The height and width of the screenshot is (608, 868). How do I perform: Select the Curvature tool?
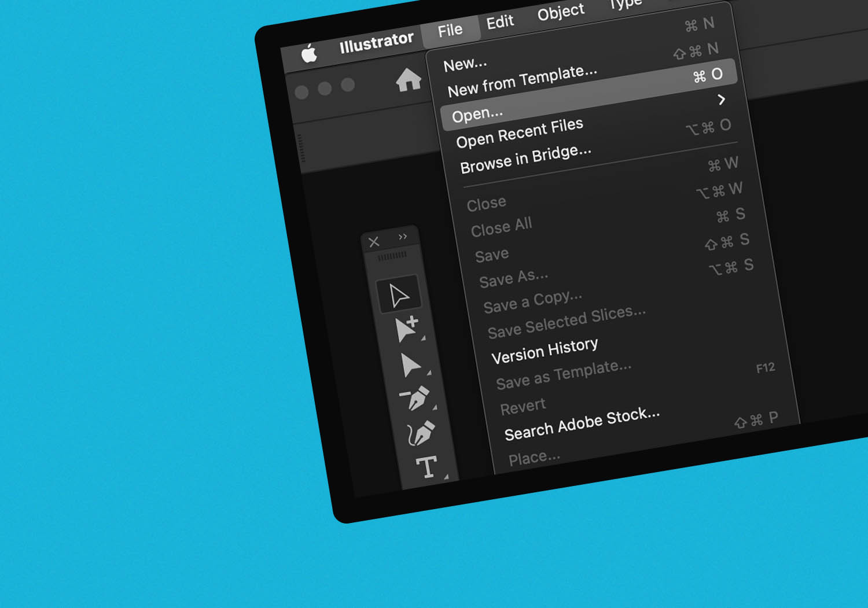click(x=421, y=433)
